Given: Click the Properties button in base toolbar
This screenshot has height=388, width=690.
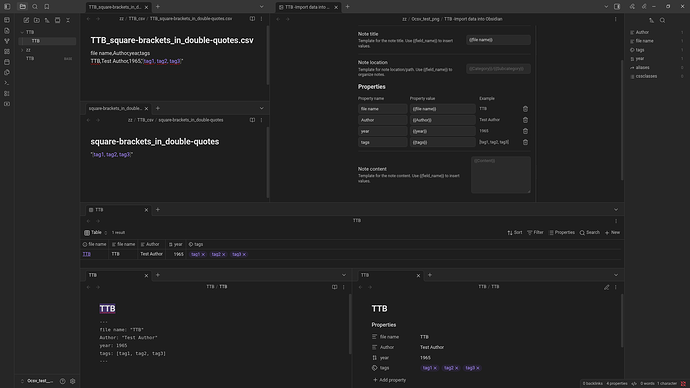Looking at the screenshot, I should [x=562, y=233].
